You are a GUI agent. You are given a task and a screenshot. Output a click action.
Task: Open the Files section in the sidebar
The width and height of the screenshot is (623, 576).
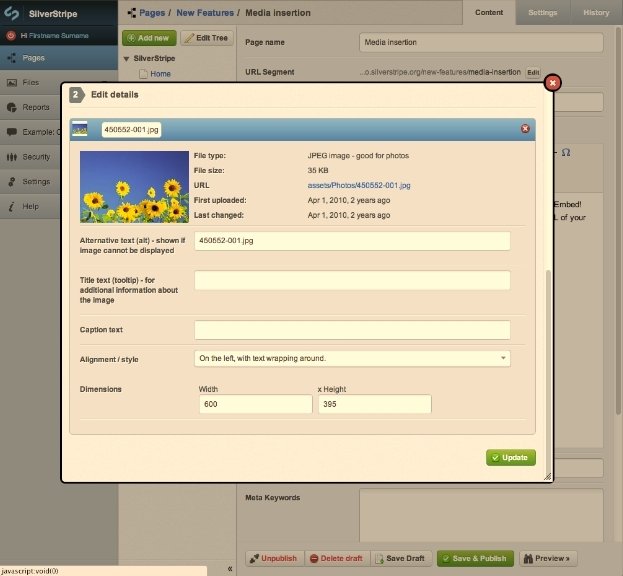[30, 83]
